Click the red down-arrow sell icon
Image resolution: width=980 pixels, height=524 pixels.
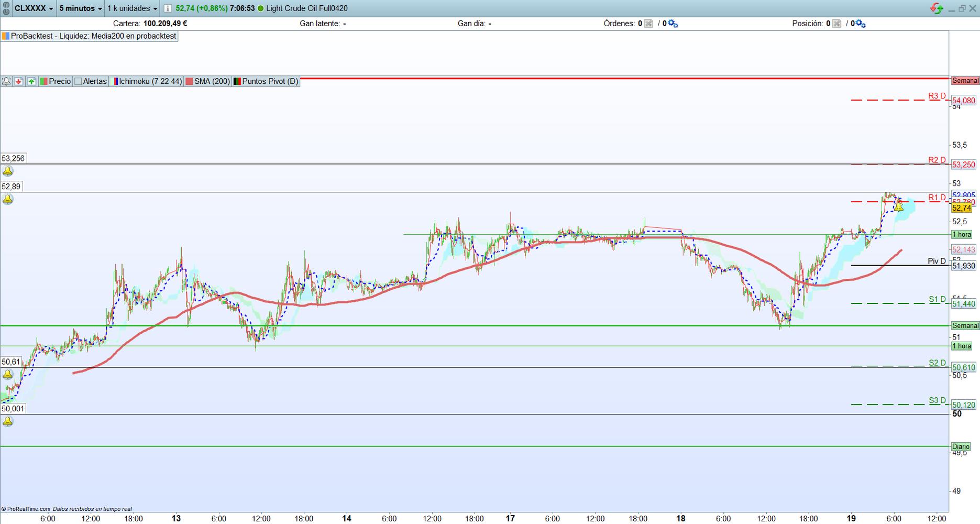[x=19, y=81]
